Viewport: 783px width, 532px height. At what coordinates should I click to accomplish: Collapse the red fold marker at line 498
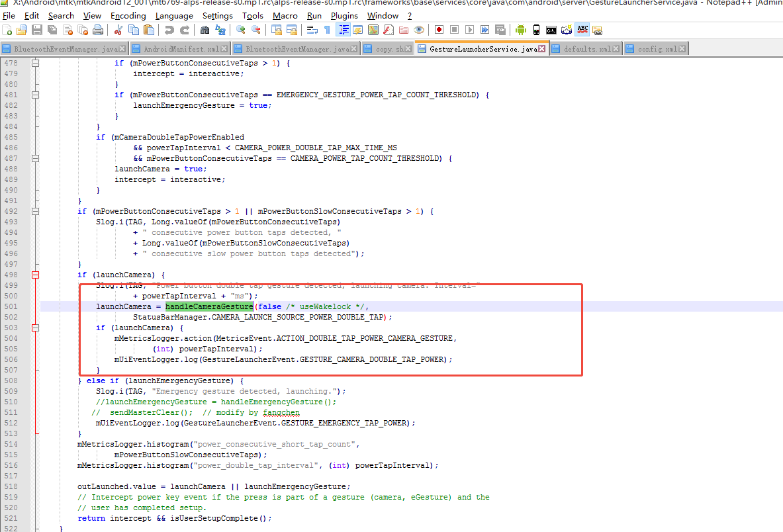36,275
